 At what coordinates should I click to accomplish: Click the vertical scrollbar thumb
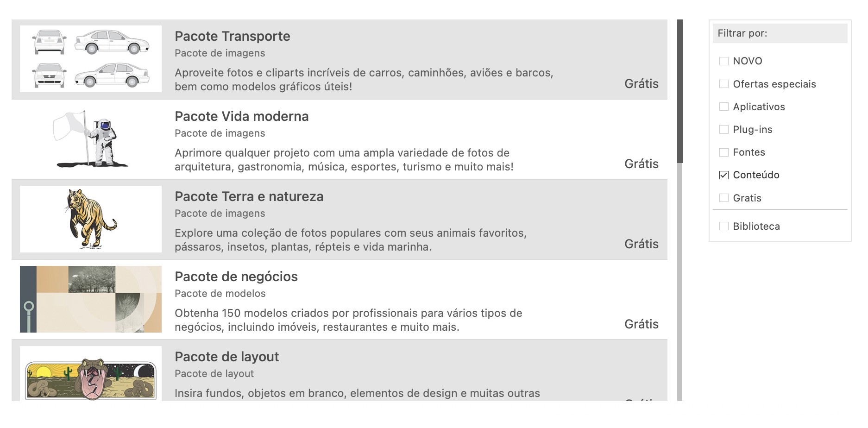point(679,91)
